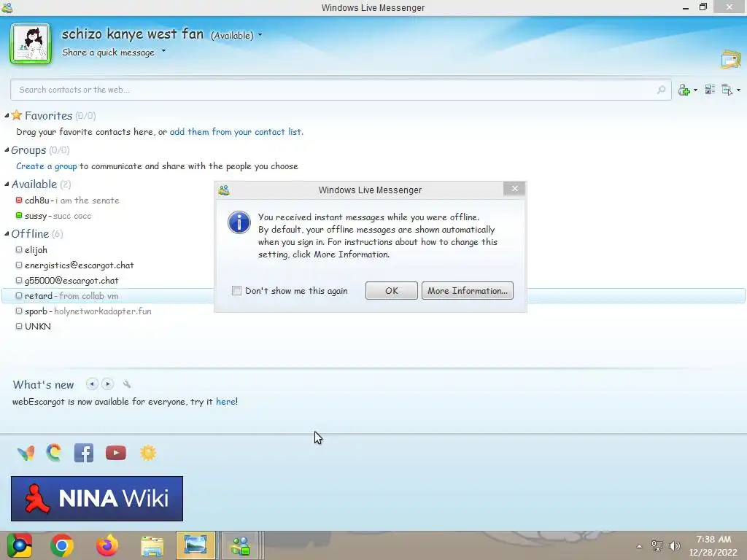747x560 pixels.
Task: Open the Available status dropdown
Action: 260,35
